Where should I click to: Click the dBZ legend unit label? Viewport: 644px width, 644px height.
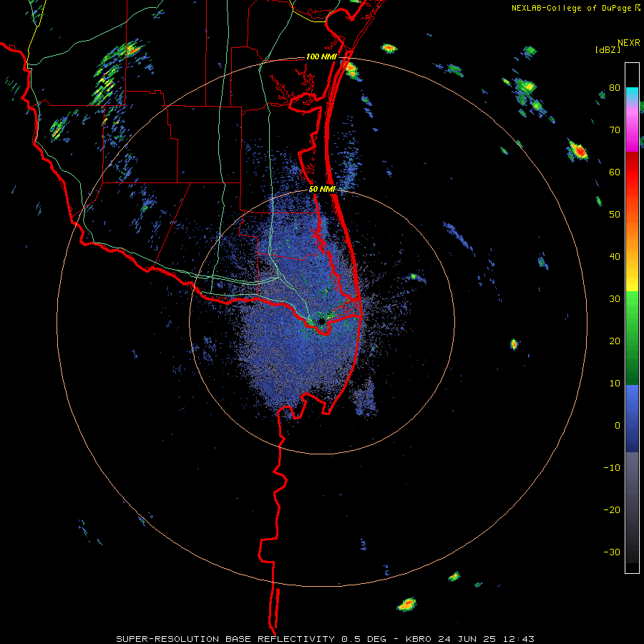click(608, 49)
